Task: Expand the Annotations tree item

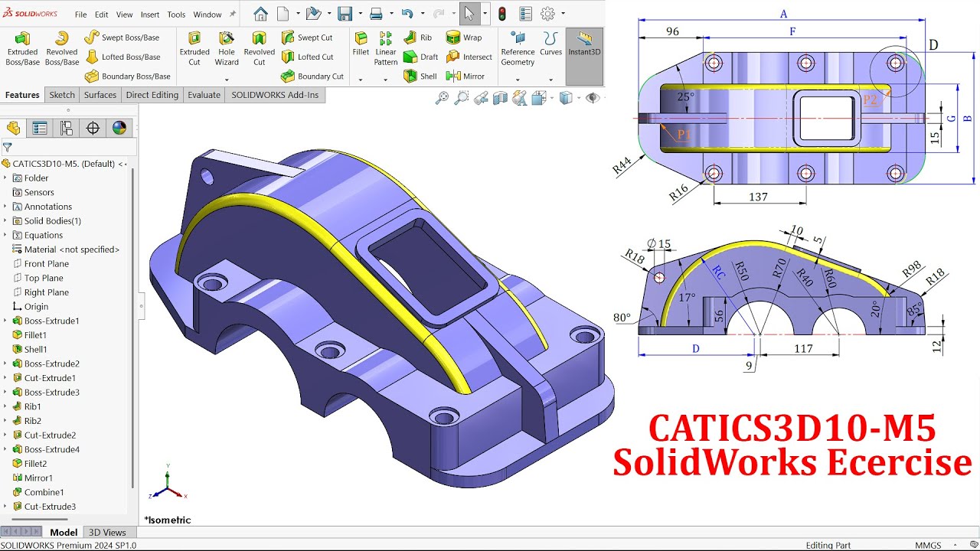Action: (5, 207)
